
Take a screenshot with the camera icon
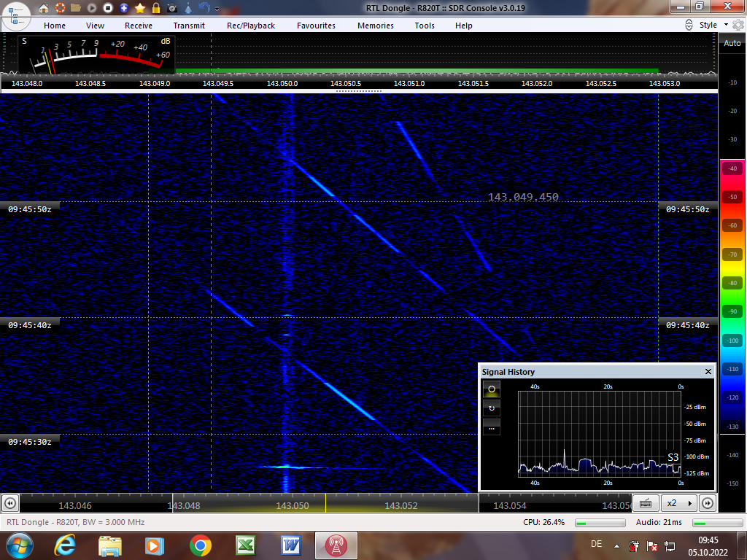click(172, 8)
